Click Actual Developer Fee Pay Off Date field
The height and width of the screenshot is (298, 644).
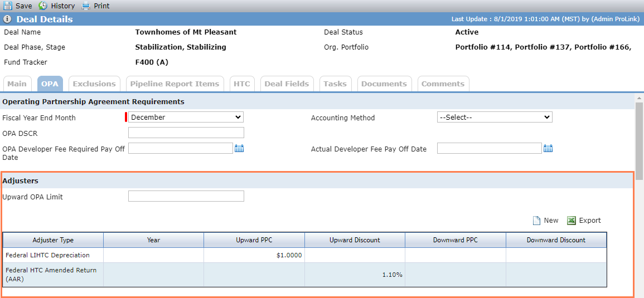(490, 148)
